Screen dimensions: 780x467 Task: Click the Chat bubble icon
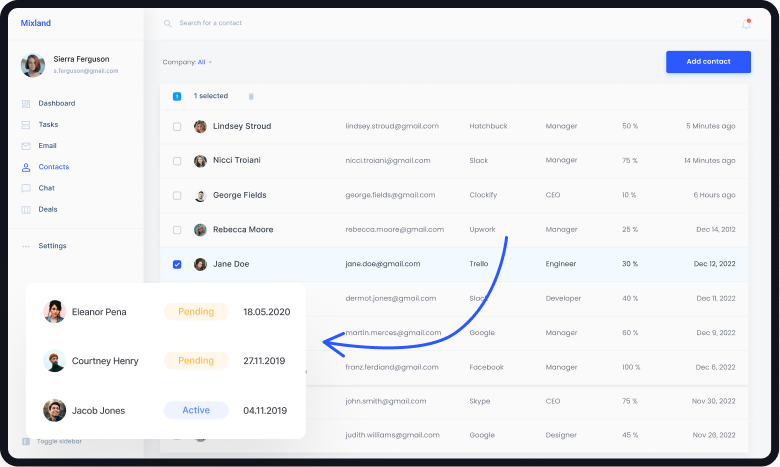tap(26, 188)
